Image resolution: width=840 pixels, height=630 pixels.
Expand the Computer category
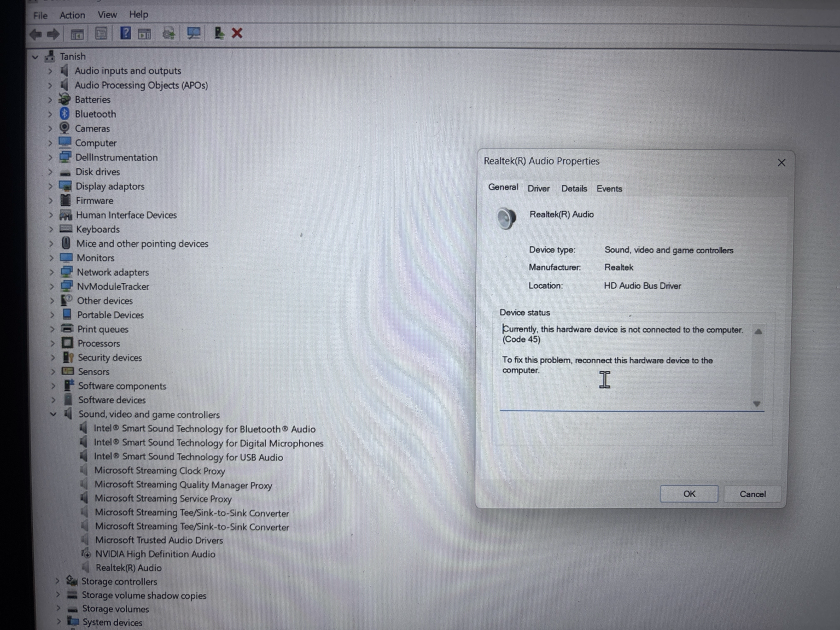pos(50,143)
